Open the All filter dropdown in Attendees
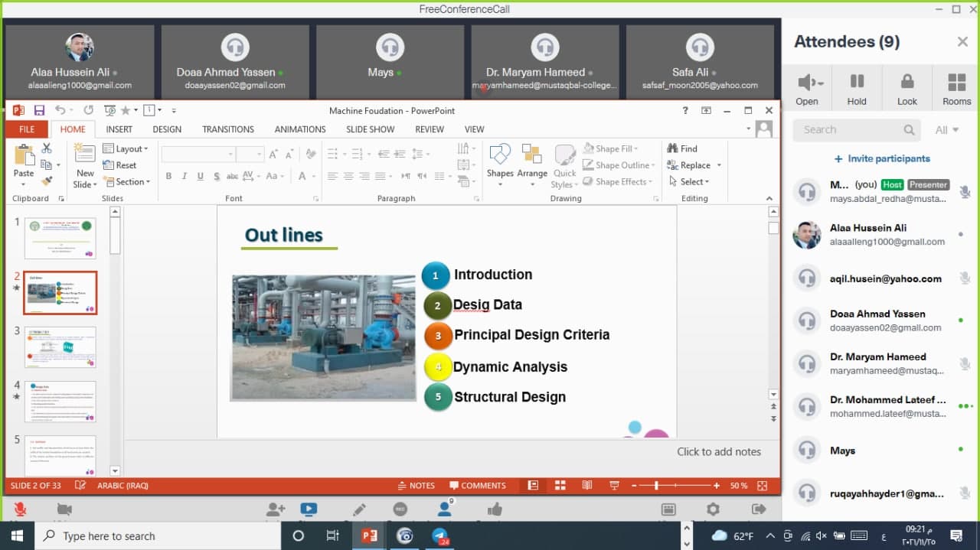980x550 pixels. point(946,130)
